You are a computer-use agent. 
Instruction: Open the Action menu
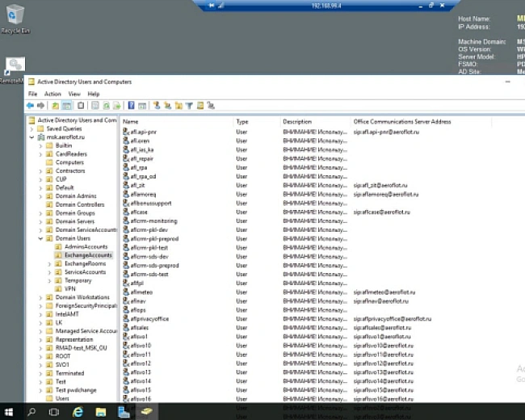pos(52,94)
